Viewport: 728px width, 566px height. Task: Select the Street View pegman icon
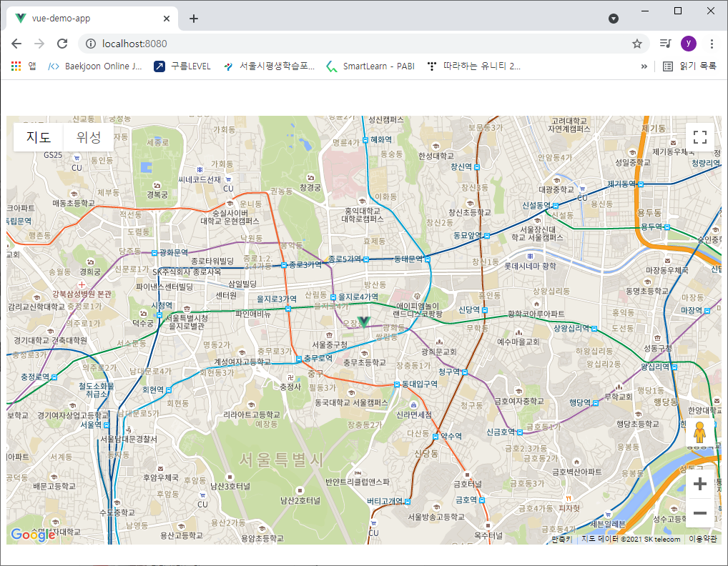pyautogui.click(x=699, y=433)
